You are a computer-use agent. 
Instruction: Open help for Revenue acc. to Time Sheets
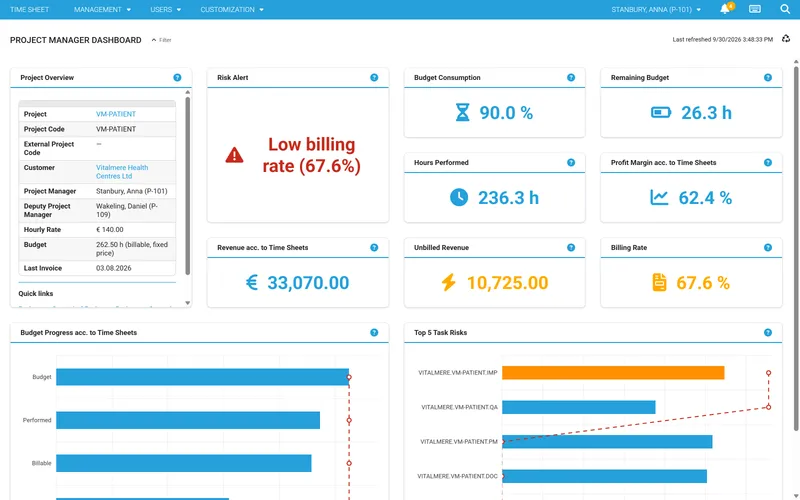374,247
